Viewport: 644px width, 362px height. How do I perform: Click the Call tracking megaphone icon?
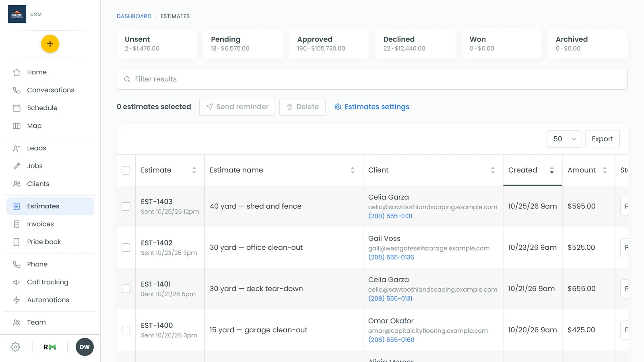point(17,282)
